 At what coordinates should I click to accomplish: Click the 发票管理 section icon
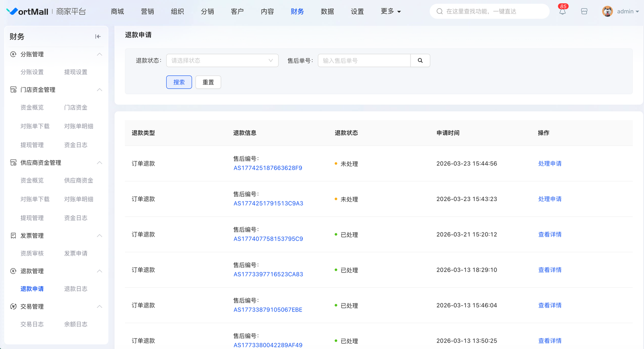click(x=13, y=236)
